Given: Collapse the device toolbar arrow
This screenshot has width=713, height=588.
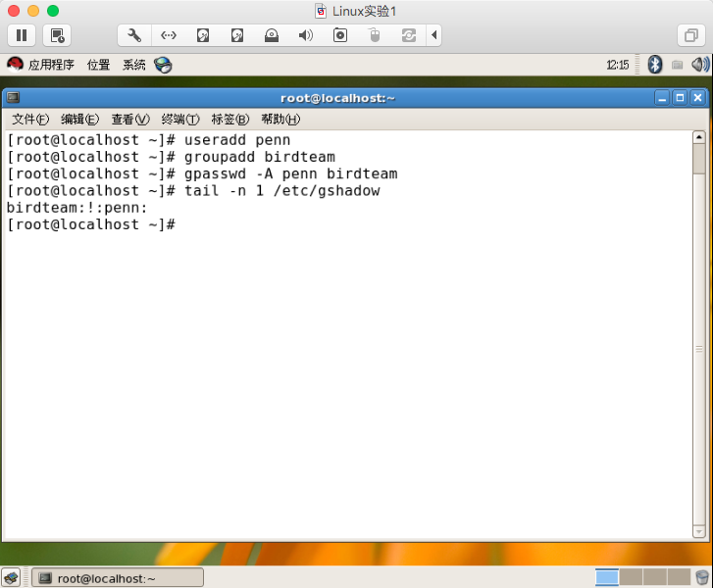Looking at the screenshot, I should point(434,36).
